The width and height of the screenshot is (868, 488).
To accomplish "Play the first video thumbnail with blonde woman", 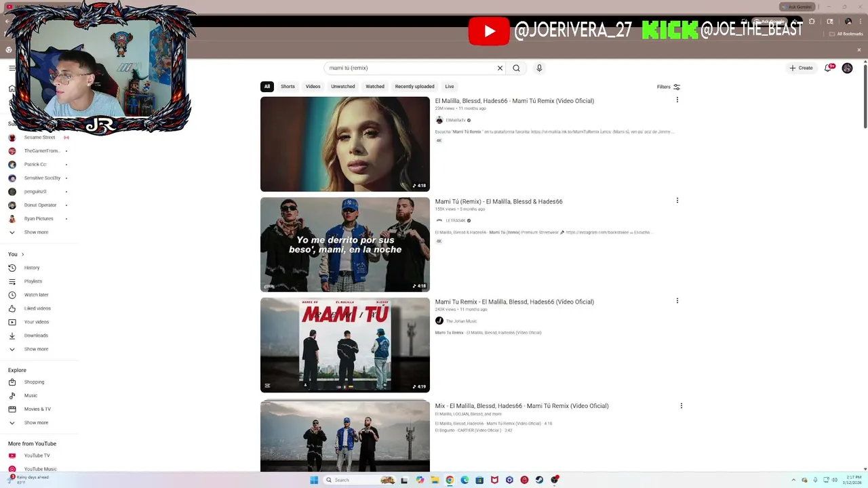I will click(344, 144).
